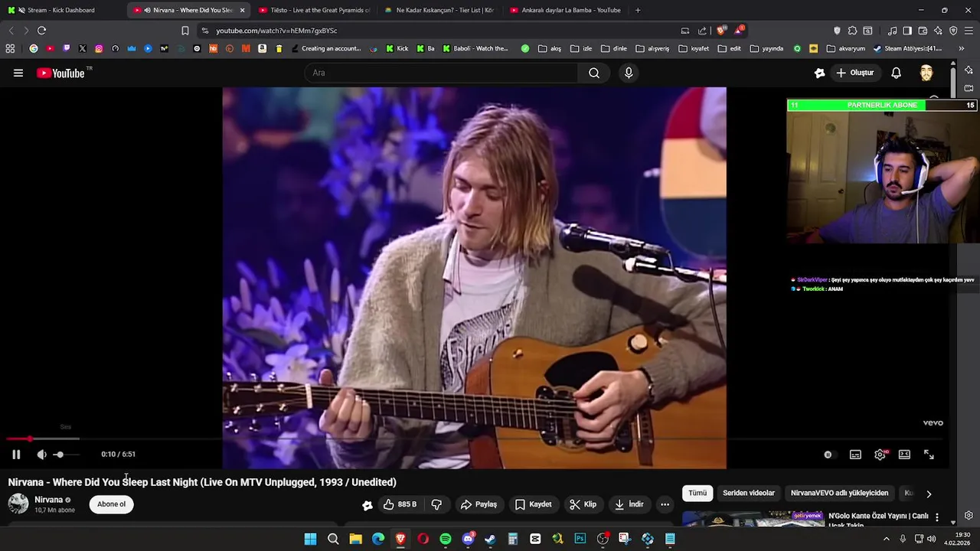Open Brave Wallet icon

point(923,31)
